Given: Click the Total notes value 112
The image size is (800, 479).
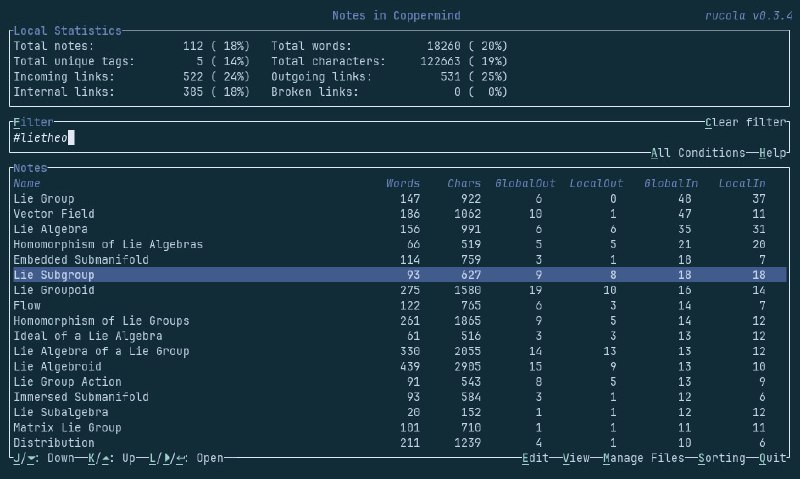Looking at the screenshot, I should point(193,46).
